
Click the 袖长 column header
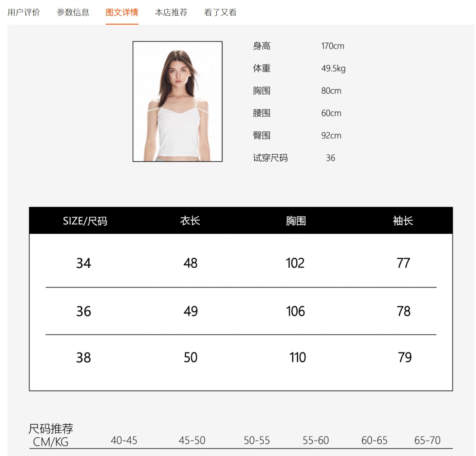pos(403,221)
